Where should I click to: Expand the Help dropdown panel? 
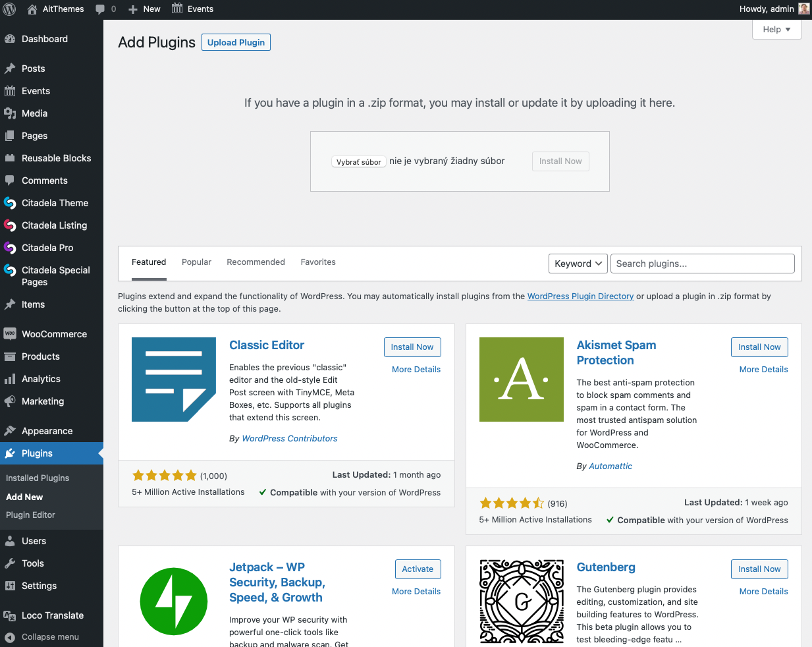click(x=777, y=30)
